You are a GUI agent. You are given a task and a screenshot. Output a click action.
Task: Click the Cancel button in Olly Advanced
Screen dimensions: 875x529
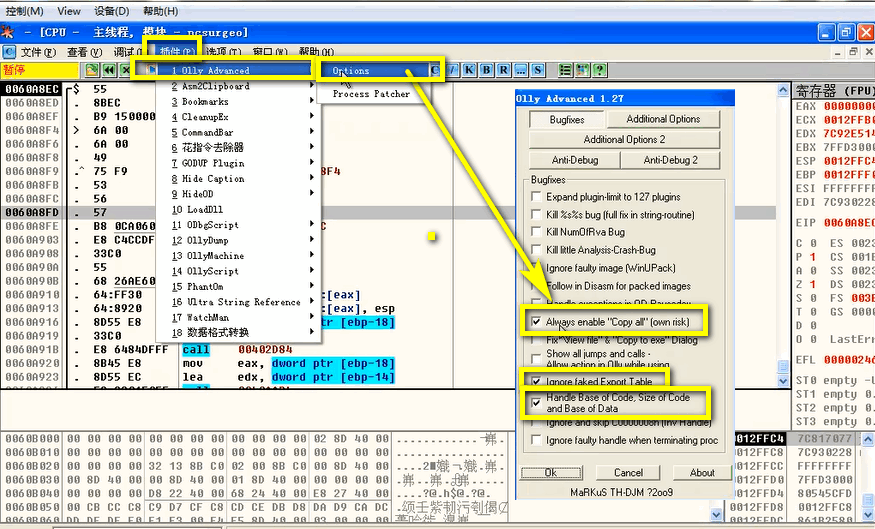click(628, 473)
